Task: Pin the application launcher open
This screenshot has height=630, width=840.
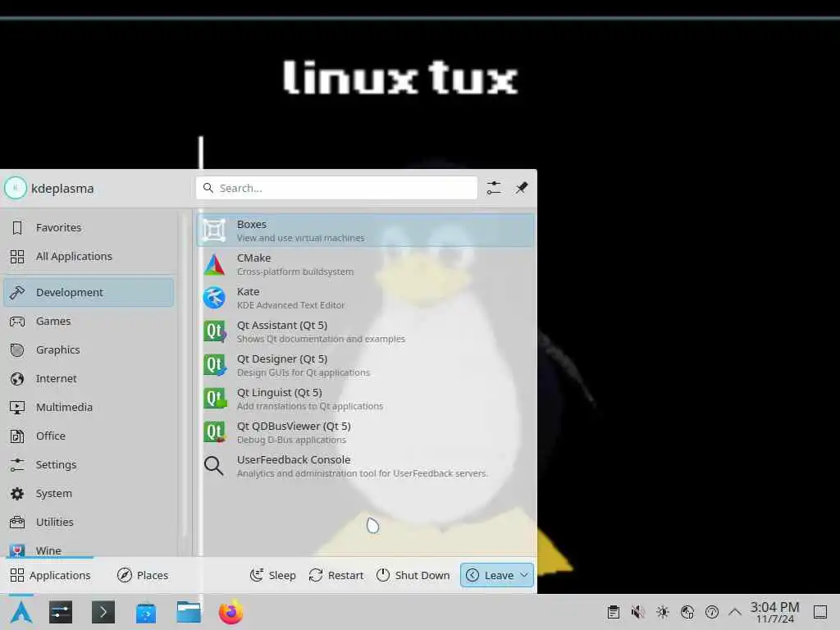Action: pyautogui.click(x=521, y=188)
